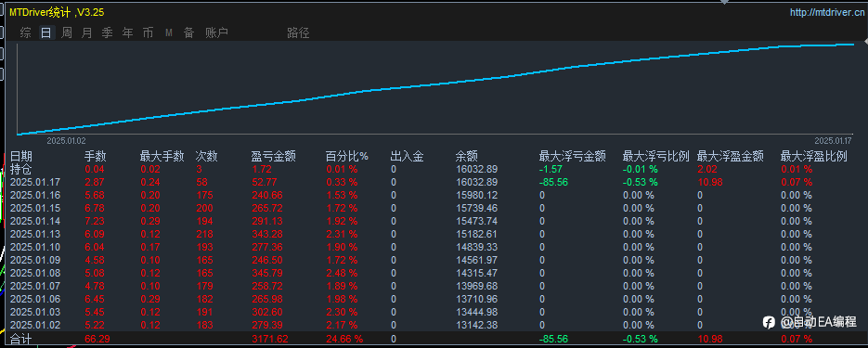Select the 2025.01.09 date row
868x348 pixels.
[x=36, y=260]
